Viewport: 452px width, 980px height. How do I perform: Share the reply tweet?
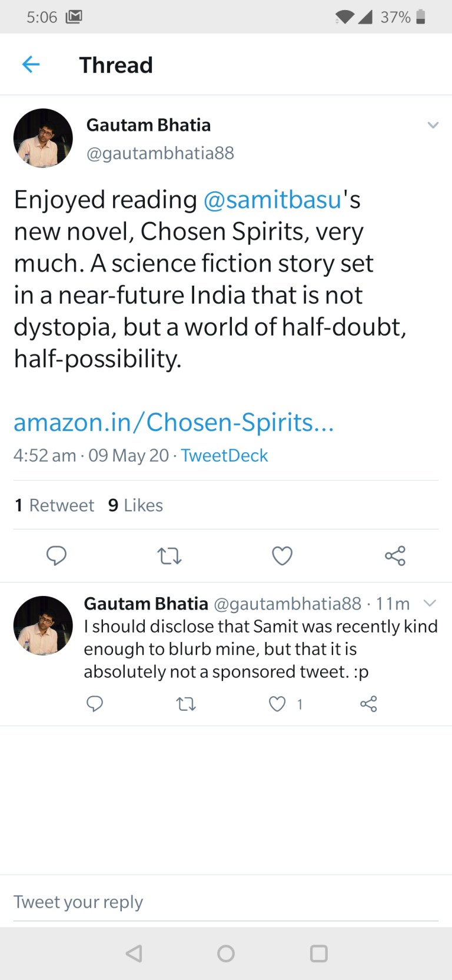[368, 704]
